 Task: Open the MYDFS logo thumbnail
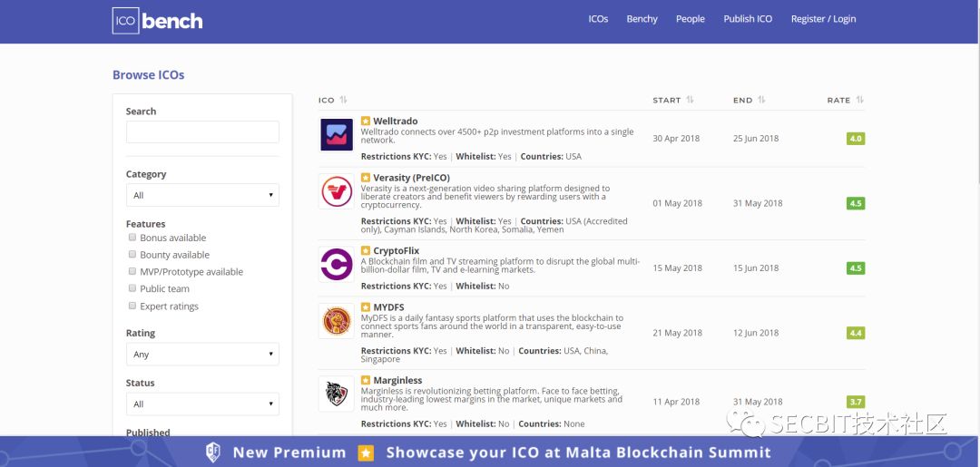[337, 321]
